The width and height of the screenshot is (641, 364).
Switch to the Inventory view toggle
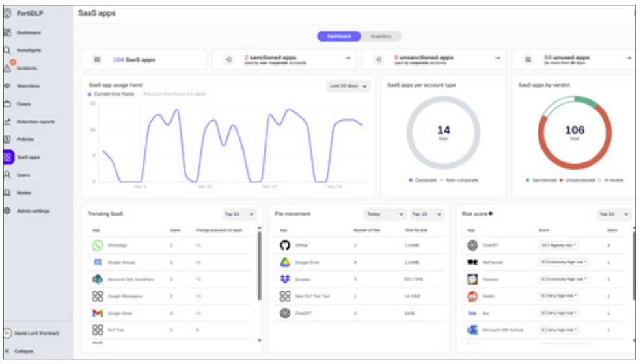coord(381,36)
